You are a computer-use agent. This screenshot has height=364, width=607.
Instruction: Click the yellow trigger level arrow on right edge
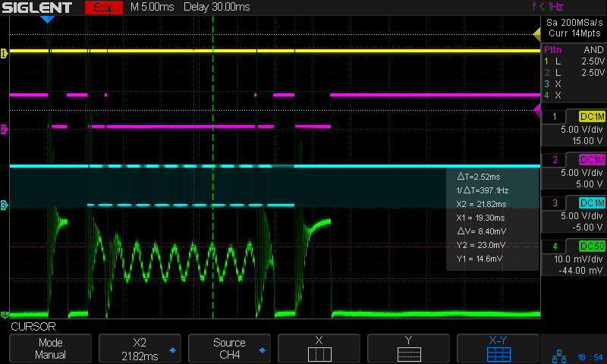coord(536,34)
